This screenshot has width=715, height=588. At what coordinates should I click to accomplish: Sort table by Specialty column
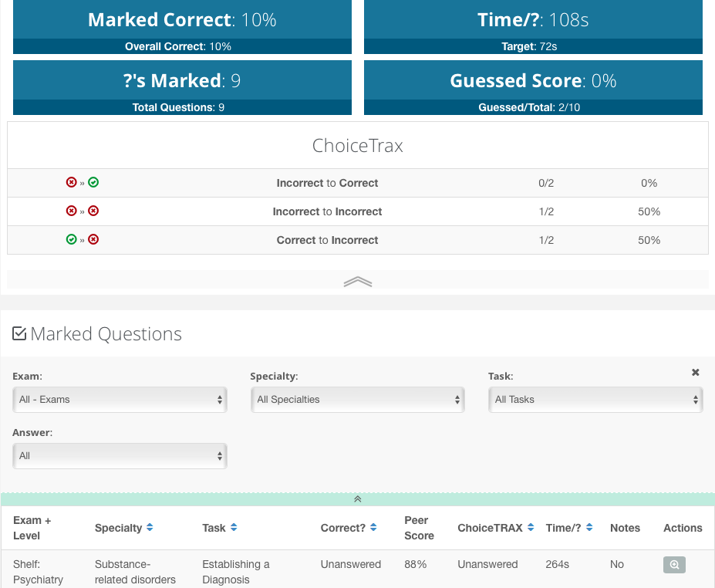tap(150, 528)
